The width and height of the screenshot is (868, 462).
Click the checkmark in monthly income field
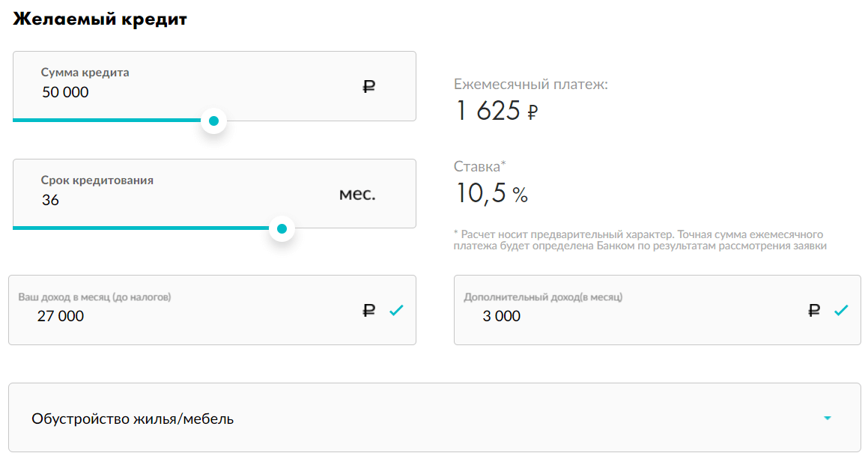coord(396,310)
